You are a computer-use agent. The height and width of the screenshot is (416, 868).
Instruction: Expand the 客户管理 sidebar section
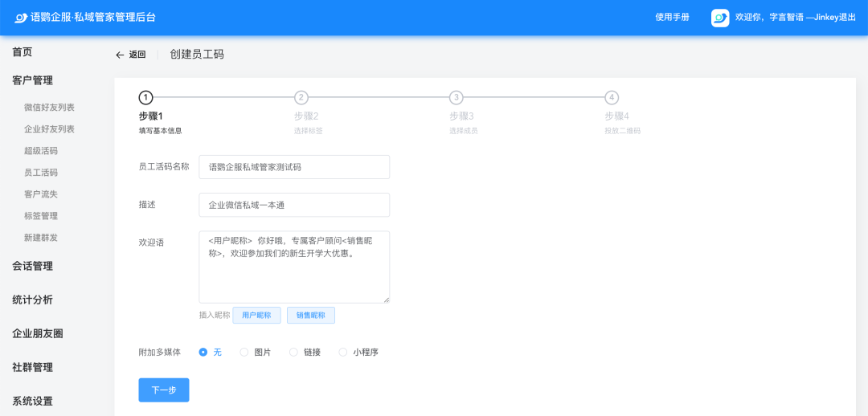pos(32,80)
